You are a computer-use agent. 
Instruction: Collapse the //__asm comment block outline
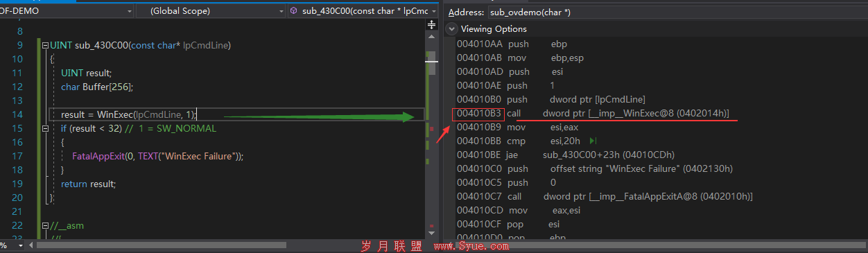pyautogui.click(x=45, y=226)
